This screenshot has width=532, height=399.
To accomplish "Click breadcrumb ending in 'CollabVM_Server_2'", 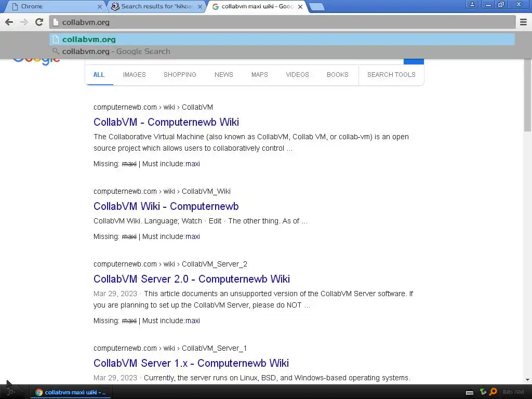I will pos(170,264).
